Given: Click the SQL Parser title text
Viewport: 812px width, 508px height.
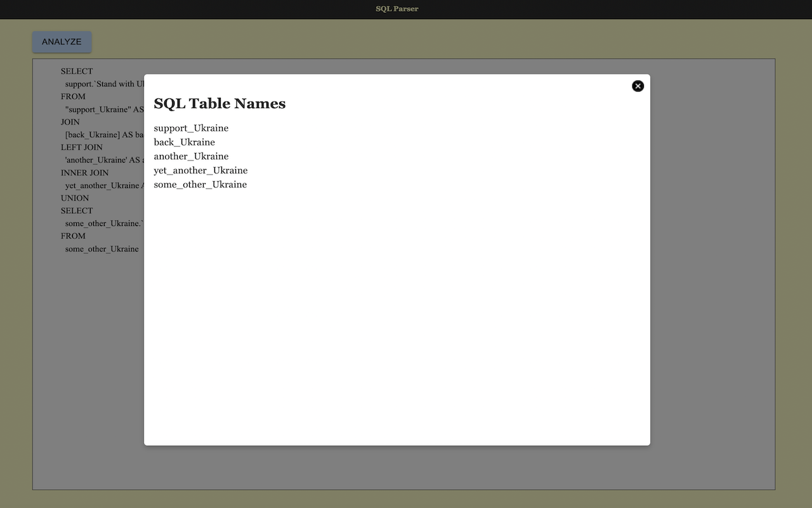Looking at the screenshot, I should tap(397, 9).
